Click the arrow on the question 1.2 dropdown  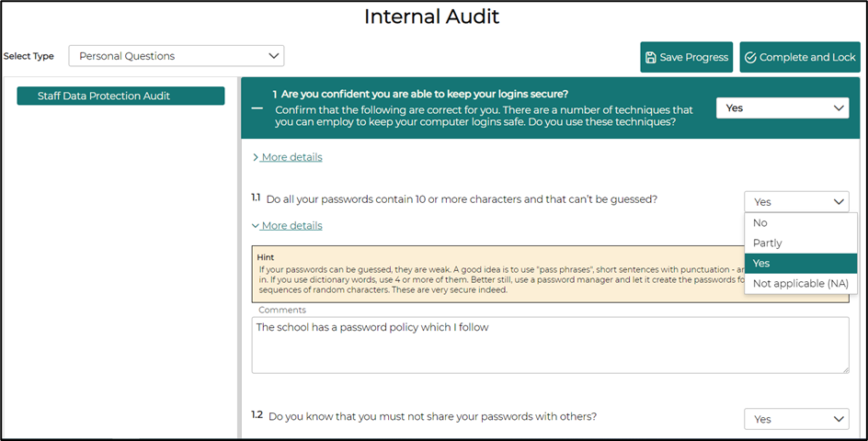pos(838,420)
